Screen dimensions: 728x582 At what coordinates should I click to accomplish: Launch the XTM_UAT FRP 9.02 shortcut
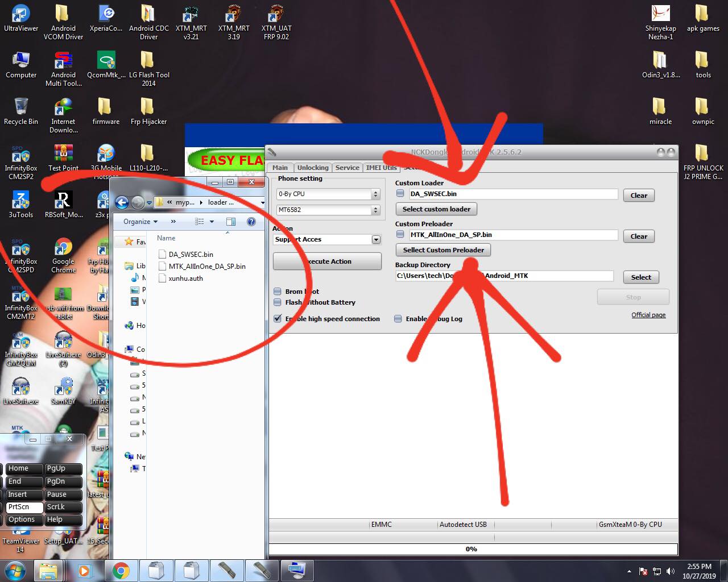[276, 23]
